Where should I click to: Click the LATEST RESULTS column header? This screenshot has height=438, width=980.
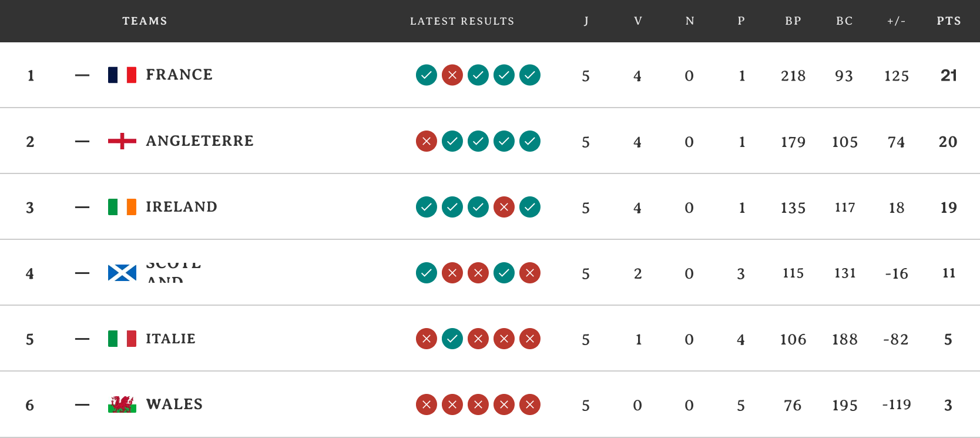(462, 21)
